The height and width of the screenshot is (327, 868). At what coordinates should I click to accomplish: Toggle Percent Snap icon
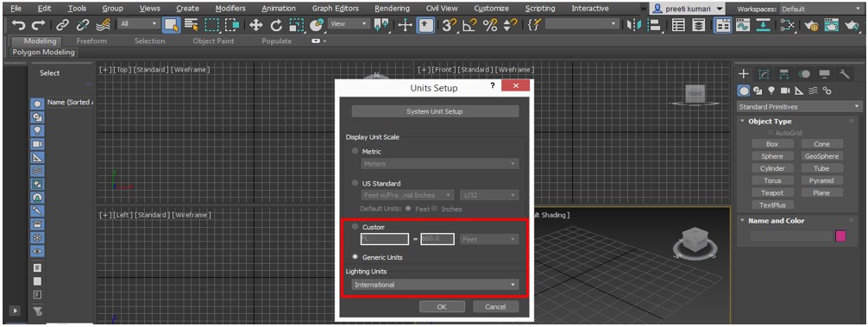[x=490, y=24]
